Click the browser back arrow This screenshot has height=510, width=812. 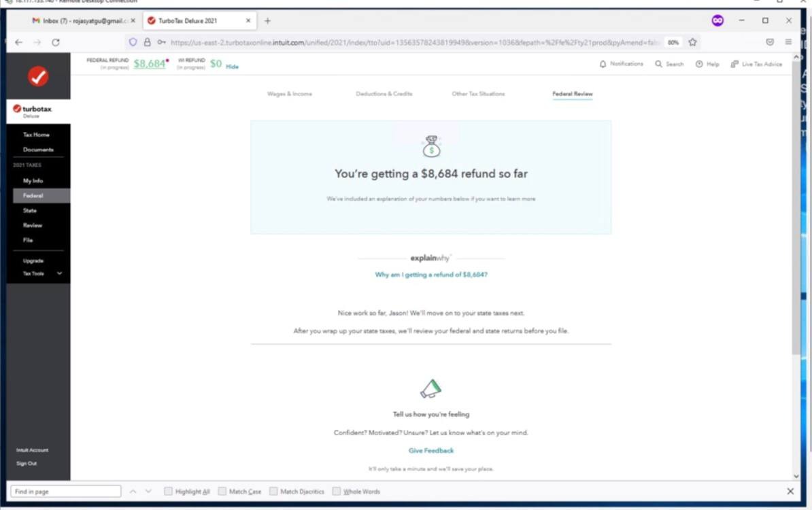click(18, 42)
